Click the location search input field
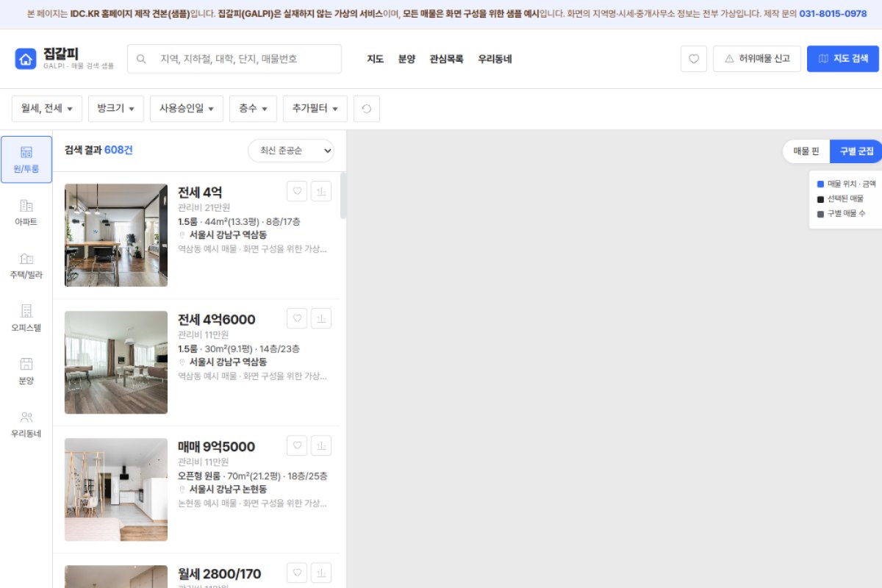The height and width of the screenshot is (588, 882). click(234, 59)
